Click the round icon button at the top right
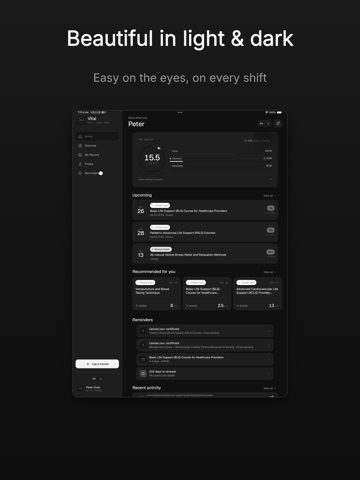The image size is (360, 480). (x=278, y=124)
